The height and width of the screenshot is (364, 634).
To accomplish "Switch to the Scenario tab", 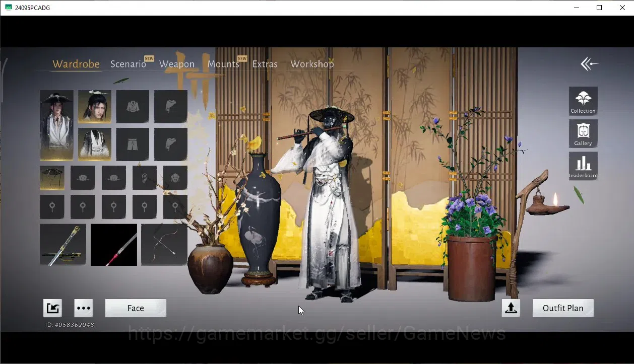I will point(128,64).
